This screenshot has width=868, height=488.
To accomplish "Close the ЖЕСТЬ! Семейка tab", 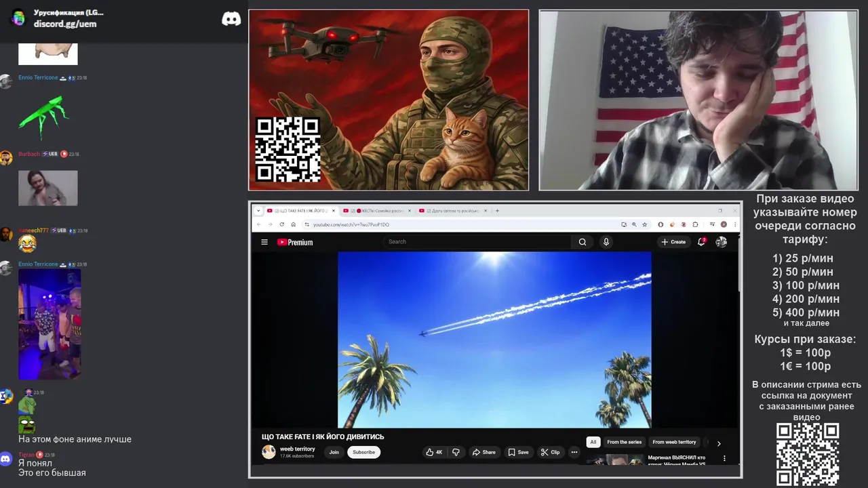I will coord(410,211).
